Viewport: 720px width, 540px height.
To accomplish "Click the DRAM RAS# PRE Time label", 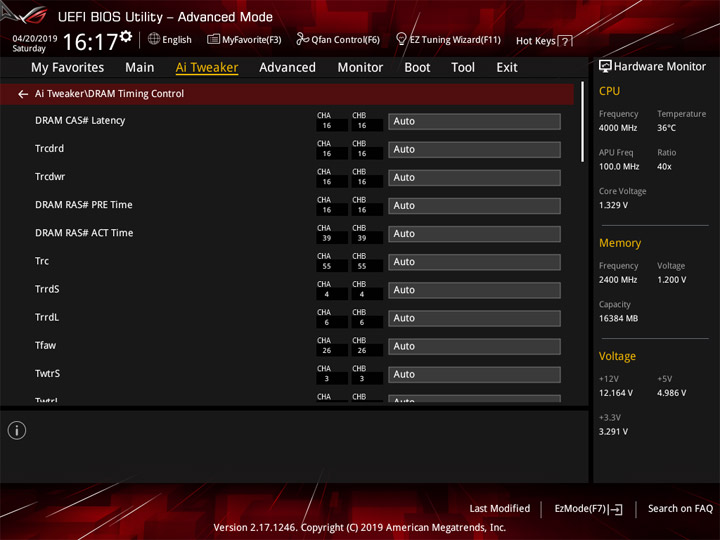I will click(x=84, y=205).
